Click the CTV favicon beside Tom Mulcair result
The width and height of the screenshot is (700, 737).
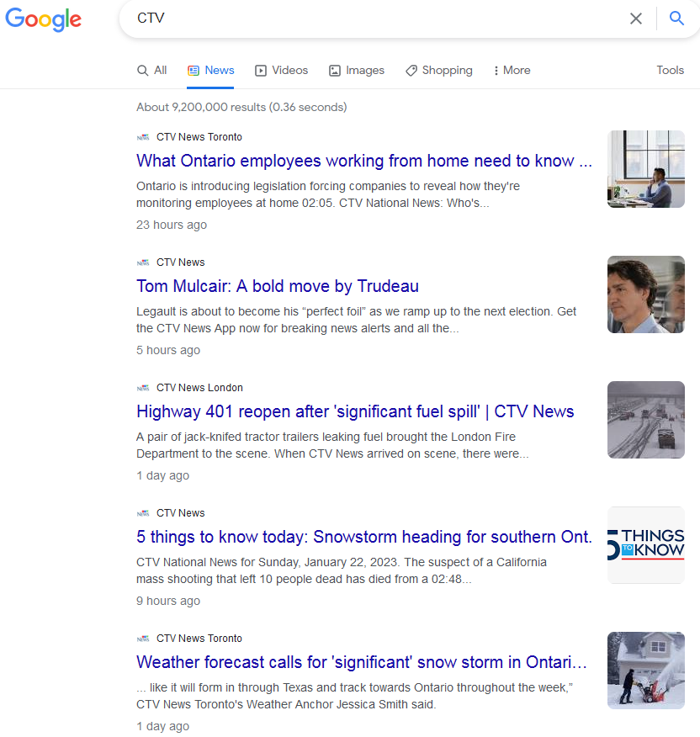tap(143, 262)
